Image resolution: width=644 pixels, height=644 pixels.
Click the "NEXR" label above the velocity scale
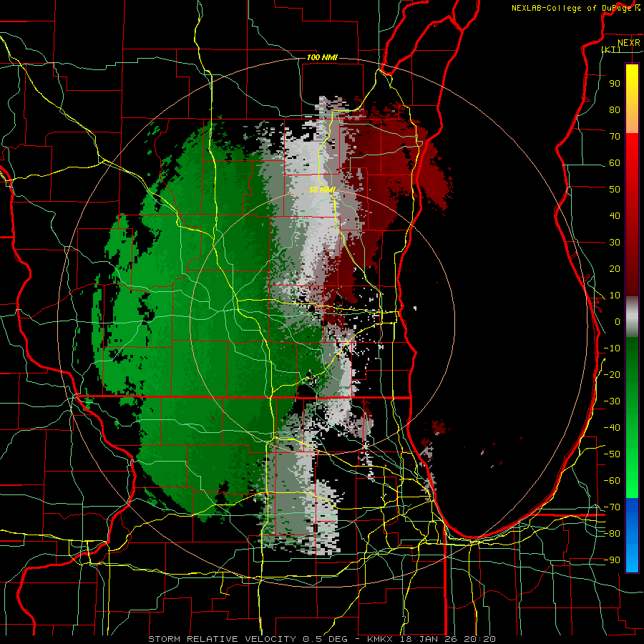click(x=629, y=43)
